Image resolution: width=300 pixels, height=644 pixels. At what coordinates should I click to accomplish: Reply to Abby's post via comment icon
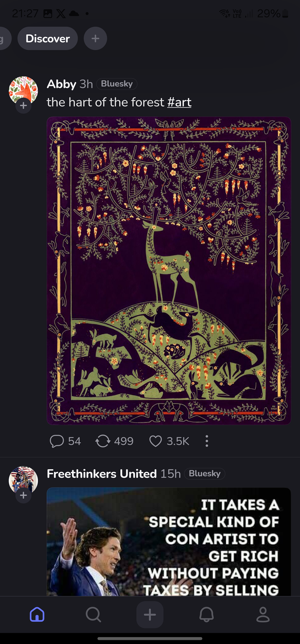pyautogui.click(x=57, y=441)
